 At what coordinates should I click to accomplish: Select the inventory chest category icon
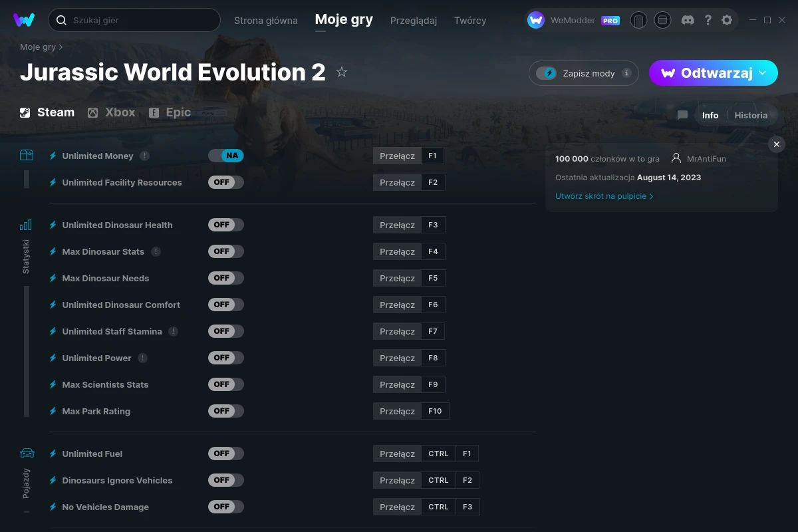tap(27, 156)
